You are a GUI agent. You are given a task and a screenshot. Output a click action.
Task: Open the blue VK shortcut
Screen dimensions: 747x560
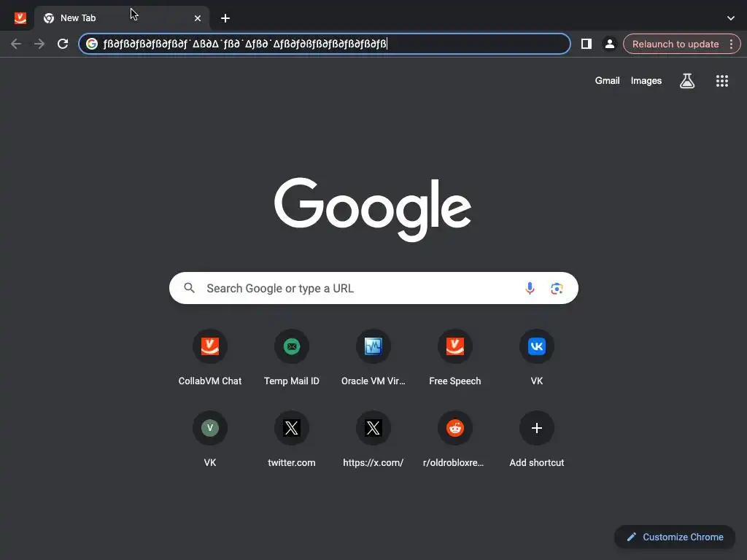tap(537, 357)
